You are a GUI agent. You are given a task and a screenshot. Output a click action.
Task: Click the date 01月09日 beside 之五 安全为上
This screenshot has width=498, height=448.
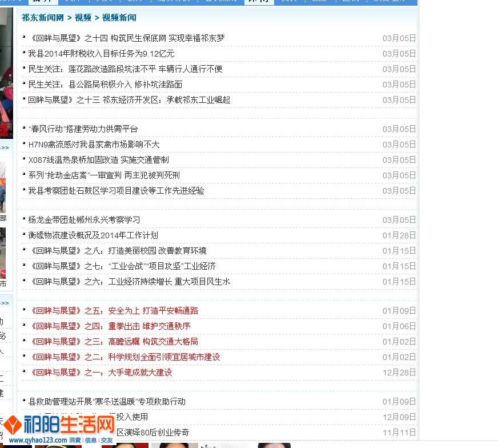[399, 311]
